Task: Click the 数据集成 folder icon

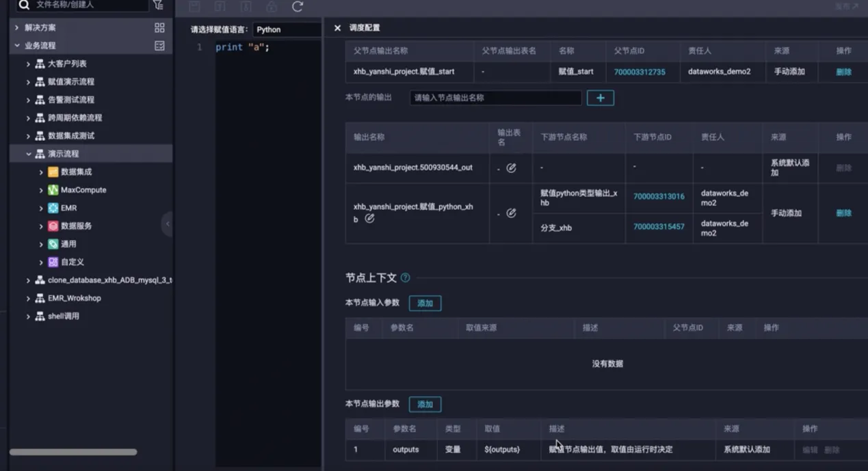Action: [x=53, y=172]
